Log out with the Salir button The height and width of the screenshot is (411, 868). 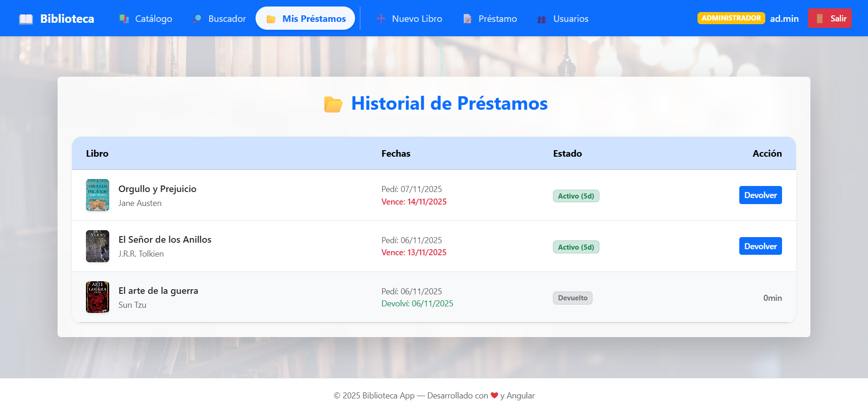click(830, 18)
